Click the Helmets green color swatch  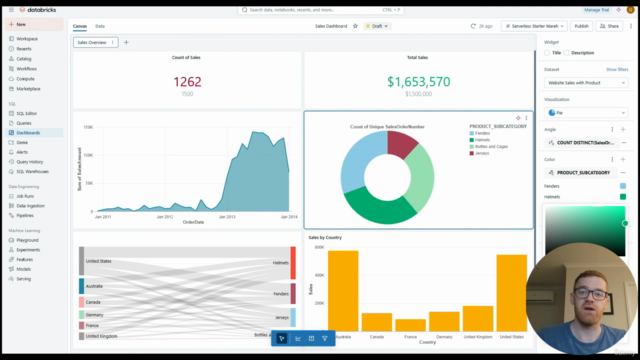(x=623, y=197)
